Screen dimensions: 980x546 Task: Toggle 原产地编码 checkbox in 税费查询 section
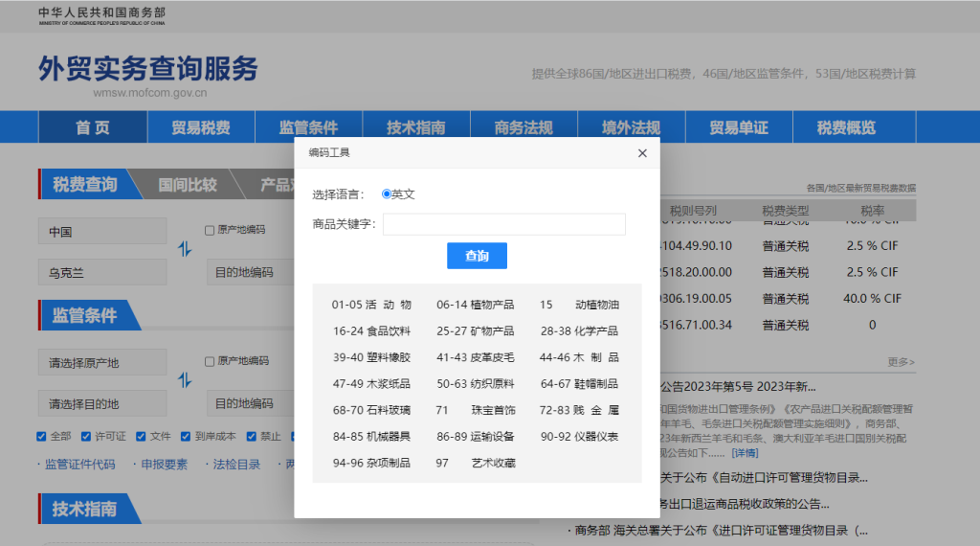tap(210, 230)
